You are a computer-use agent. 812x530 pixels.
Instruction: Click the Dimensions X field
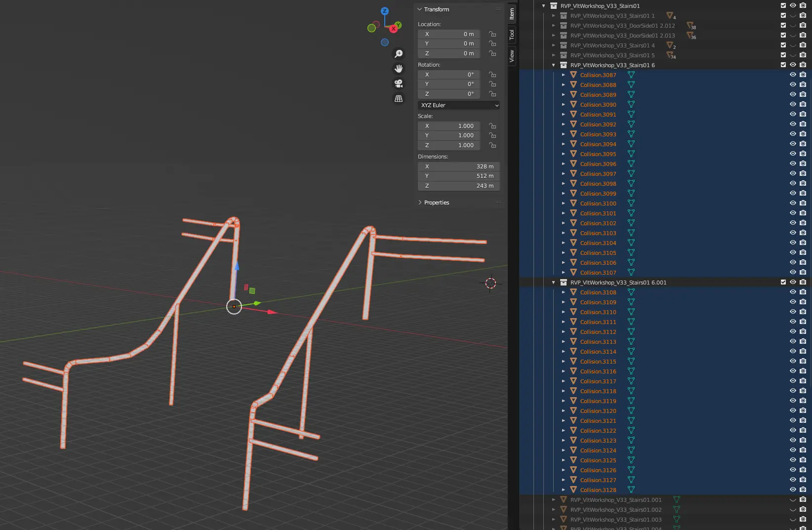pyautogui.click(x=459, y=166)
